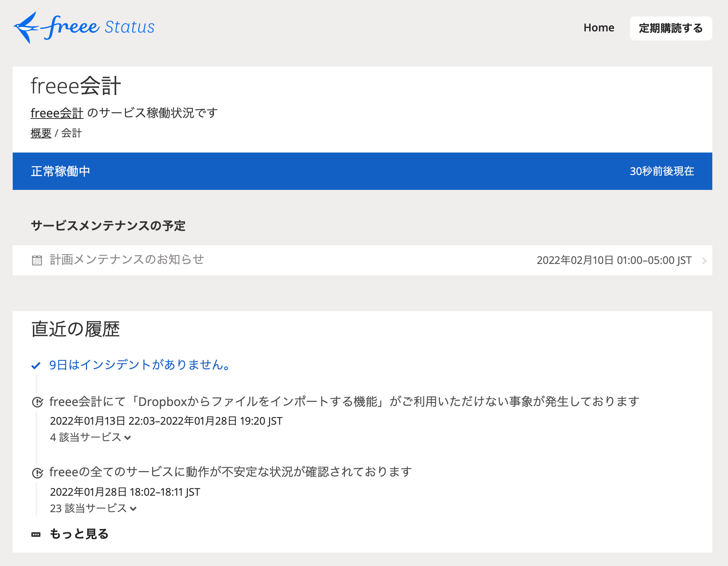The image size is (728, 566).
Task: Click もっと見る to show more history
Action: (79, 534)
